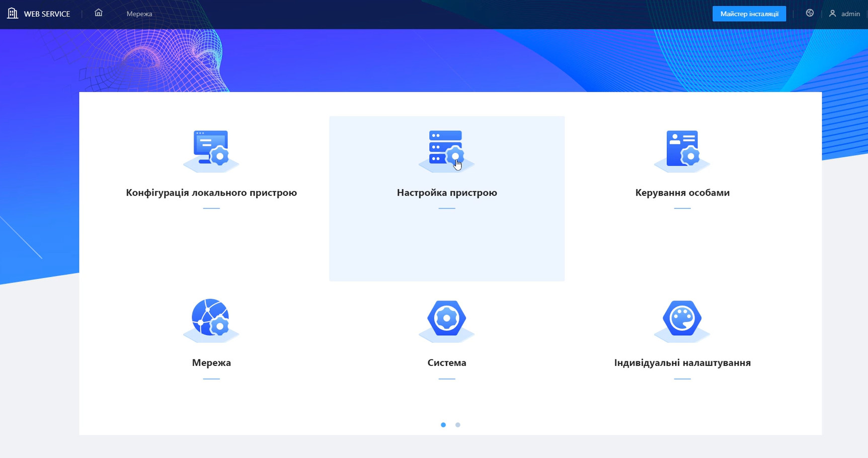
Task: Open the System hexagon gear icon
Action: [446, 318]
